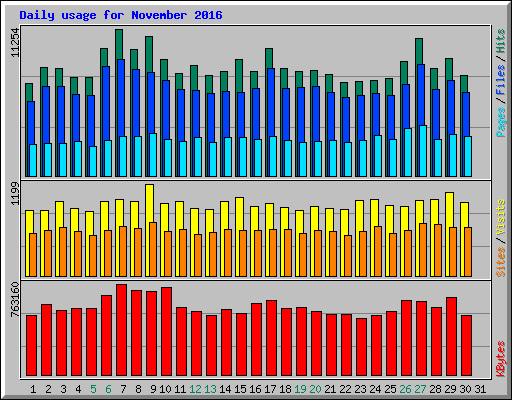Click day label 29 on the x-axis
Viewport: 512px width, 400px height.
pyautogui.click(x=450, y=389)
